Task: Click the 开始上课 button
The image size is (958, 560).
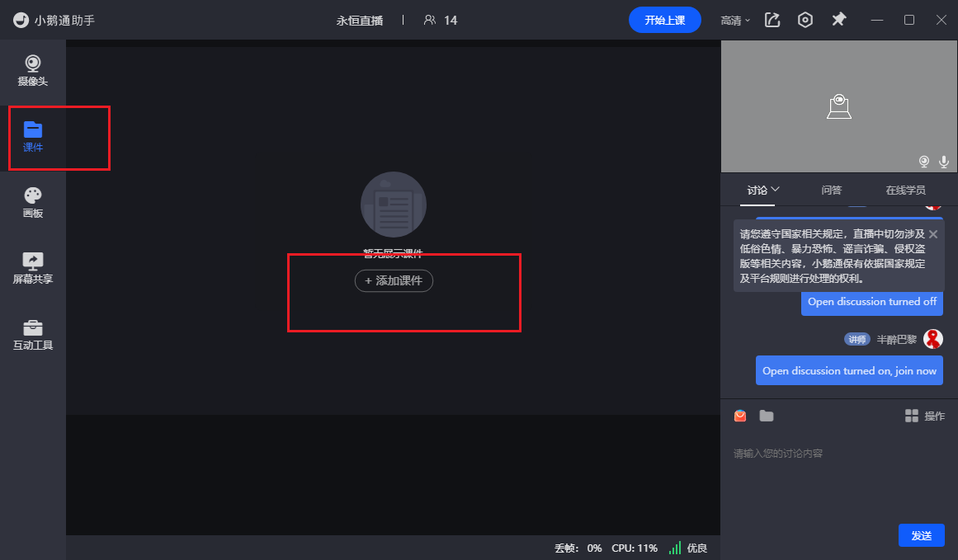Action: [664, 20]
